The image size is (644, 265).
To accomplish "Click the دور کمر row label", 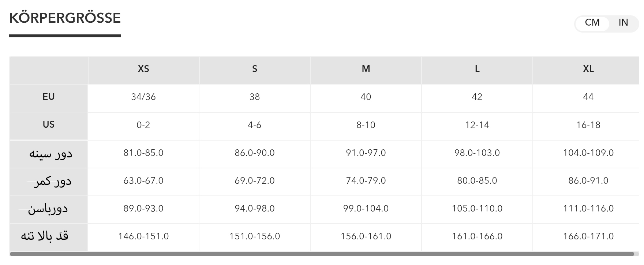I will (x=52, y=181).
